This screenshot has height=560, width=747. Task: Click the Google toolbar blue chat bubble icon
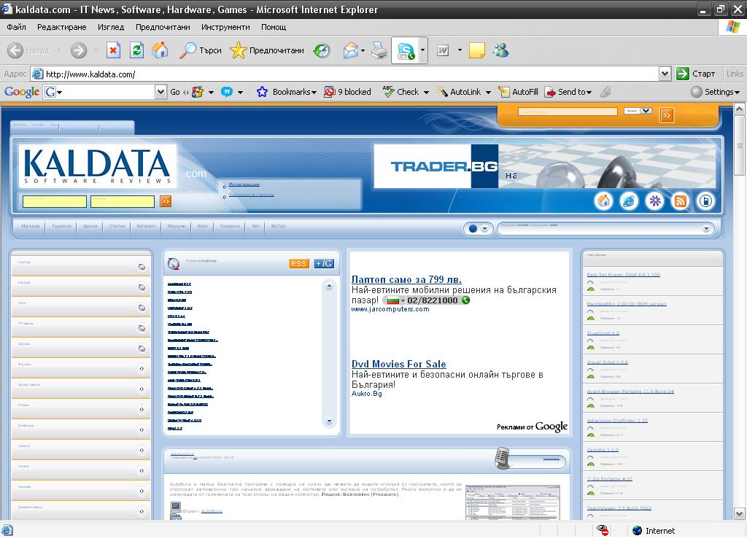(227, 92)
